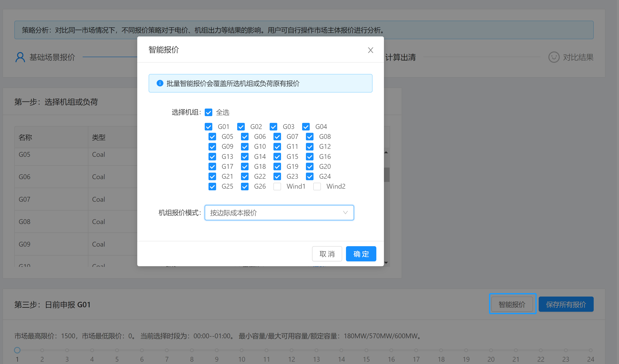Confirm with the 确定 button
The width and height of the screenshot is (619, 364).
click(361, 254)
